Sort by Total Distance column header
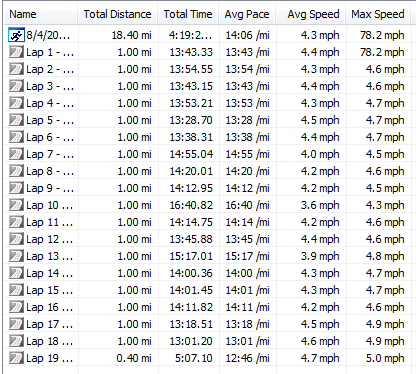 pos(118,14)
